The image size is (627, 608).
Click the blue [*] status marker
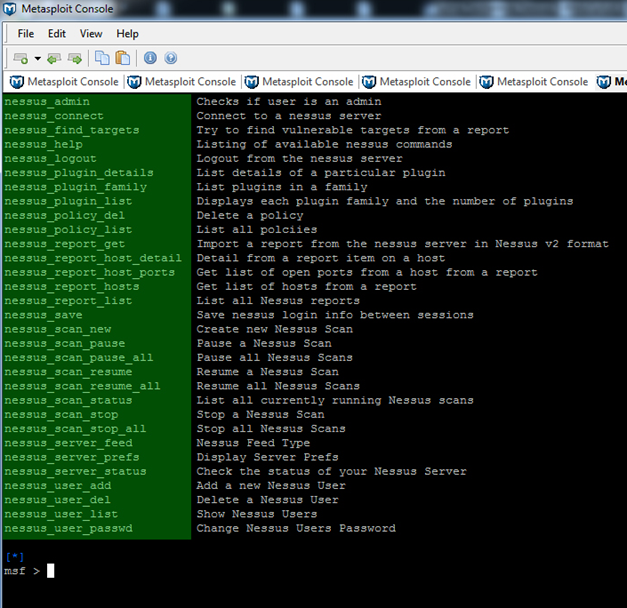(15, 556)
